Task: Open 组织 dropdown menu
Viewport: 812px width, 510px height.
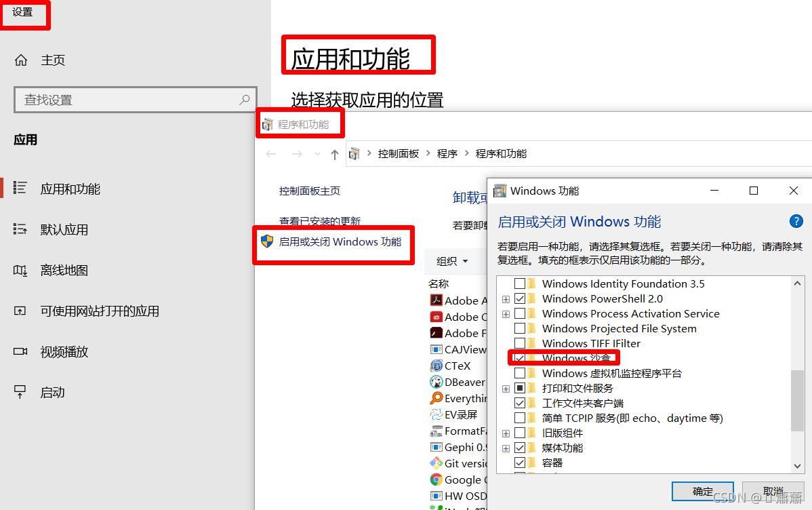Action: click(452, 261)
